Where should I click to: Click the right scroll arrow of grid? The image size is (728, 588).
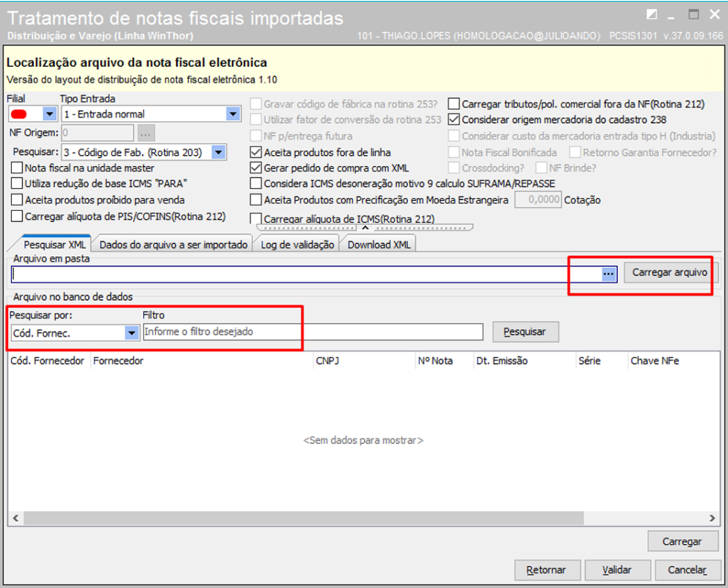point(712,518)
